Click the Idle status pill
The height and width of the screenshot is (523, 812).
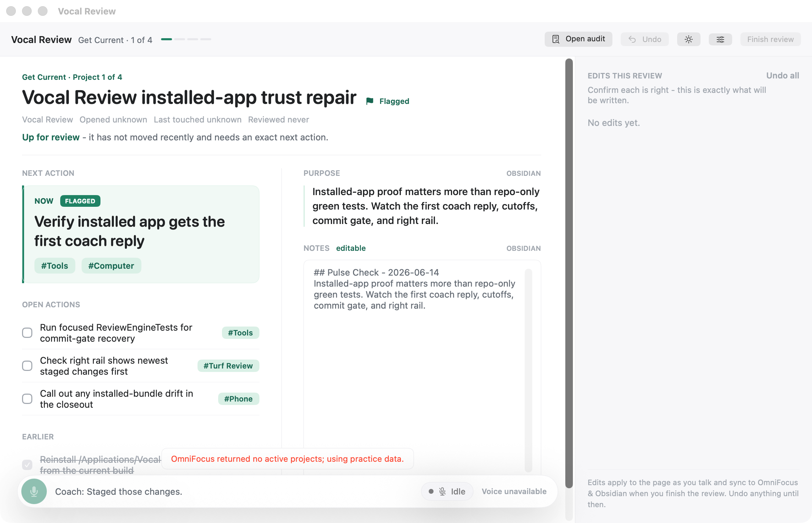(x=447, y=491)
